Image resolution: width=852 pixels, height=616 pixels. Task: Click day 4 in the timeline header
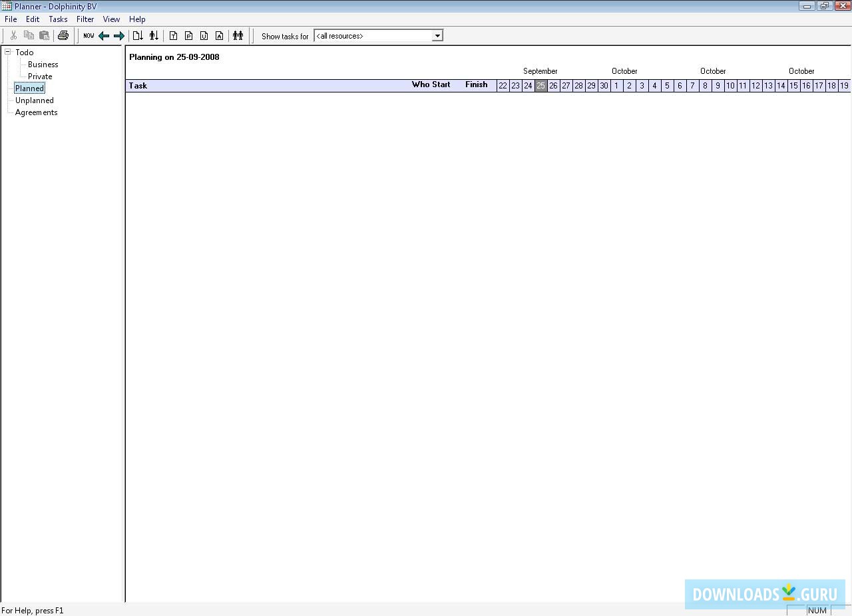click(654, 86)
